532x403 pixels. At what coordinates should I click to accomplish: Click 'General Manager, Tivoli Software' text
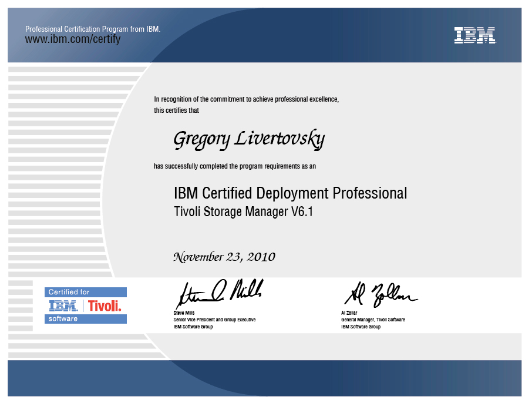pyautogui.click(x=373, y=320)
